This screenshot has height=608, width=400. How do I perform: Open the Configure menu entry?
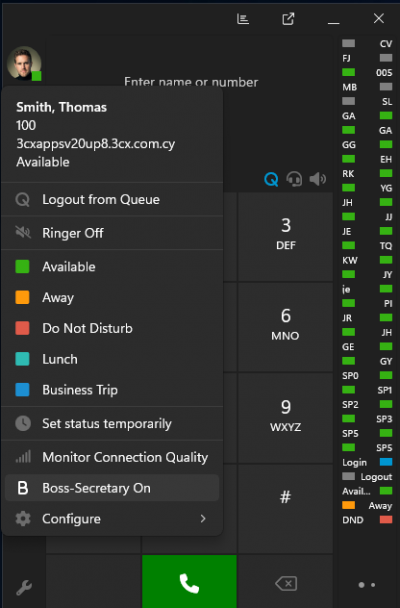(x=112, y=519)
